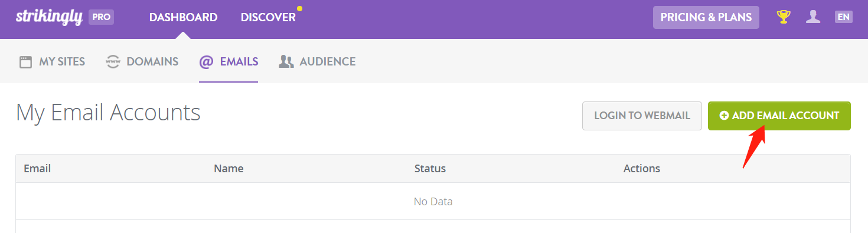Click the plus icon on Add Email Account

coord(724,116)
